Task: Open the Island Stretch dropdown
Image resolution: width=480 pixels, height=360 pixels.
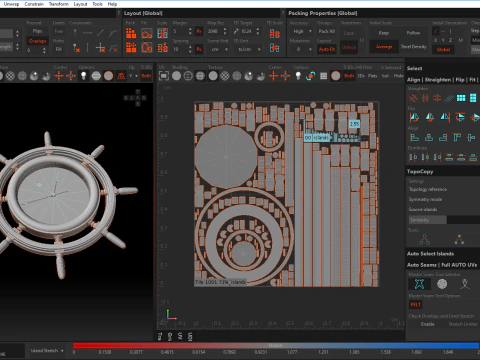Action: [x=47, y=351]
